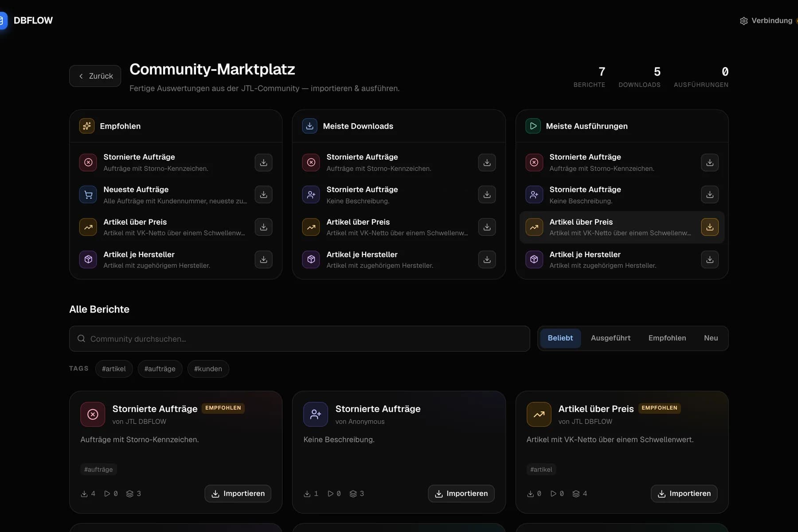Click user-plus icon in Meiste Downloads list
Screen dimensions: 798x532
point(311,195)
